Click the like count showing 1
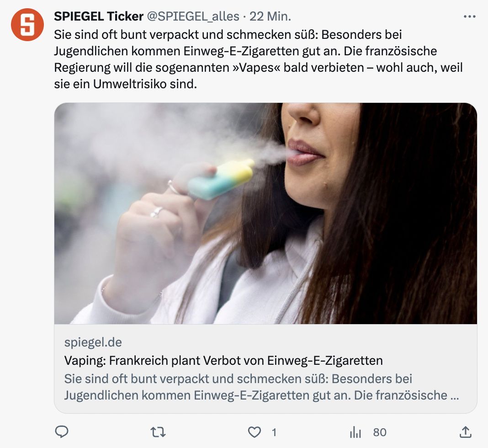The height and width of the screenshot is (448, 488). coord(274,432)
